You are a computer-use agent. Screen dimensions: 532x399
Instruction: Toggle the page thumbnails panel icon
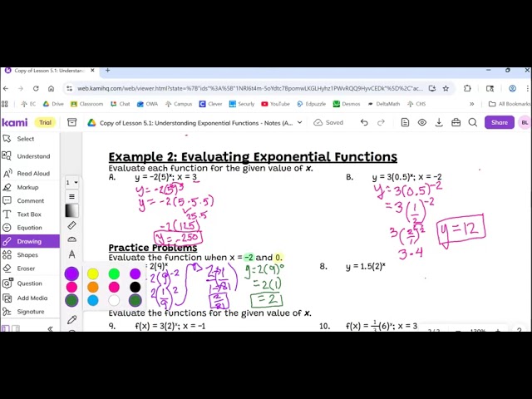[x=6, y=328]
